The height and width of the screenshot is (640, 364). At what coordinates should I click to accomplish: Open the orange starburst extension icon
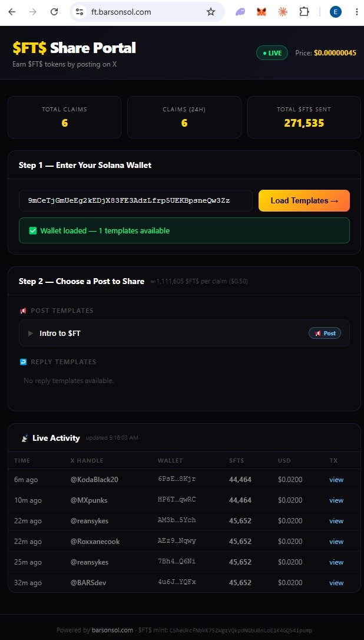(282, 12)
